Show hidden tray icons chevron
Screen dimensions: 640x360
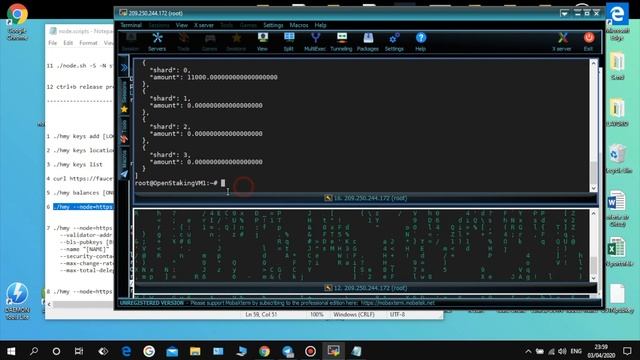click(x=528, y=351)
